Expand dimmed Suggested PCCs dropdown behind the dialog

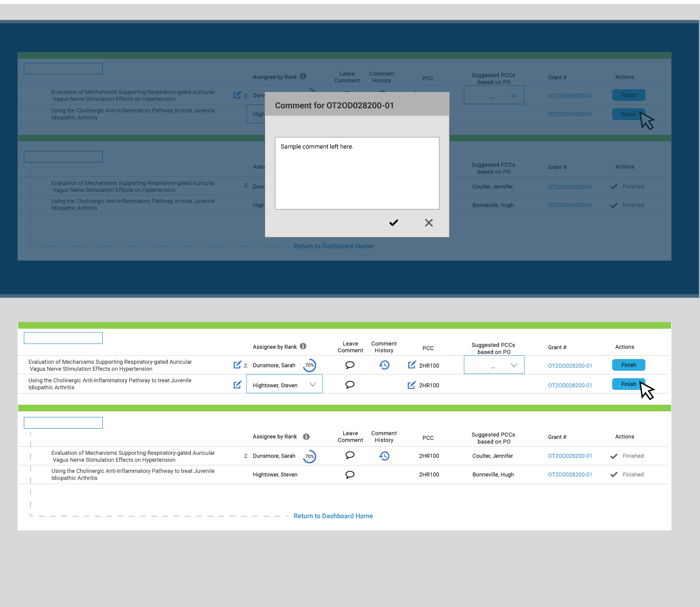[x=494, y=95]
